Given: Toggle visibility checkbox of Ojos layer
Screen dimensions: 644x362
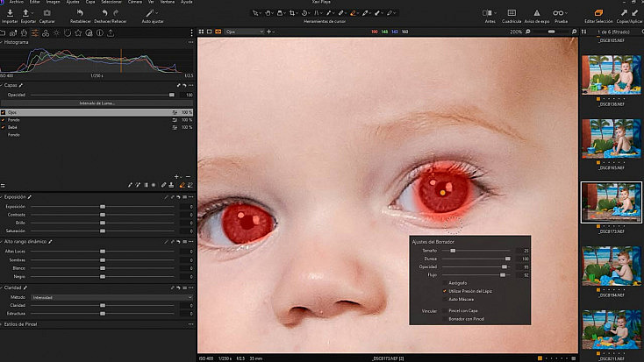Looking at the screenshot, I should coord(4,112).
